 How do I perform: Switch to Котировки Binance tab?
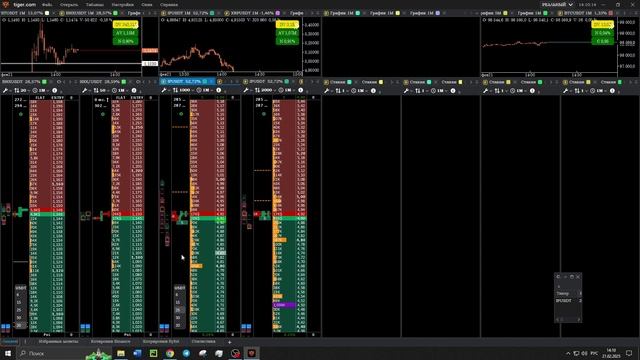(111, 342)
